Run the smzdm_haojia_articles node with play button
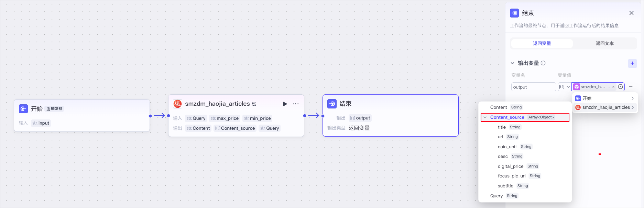The width and height of the screenshot is (644, 208). (x=285, y=104)
